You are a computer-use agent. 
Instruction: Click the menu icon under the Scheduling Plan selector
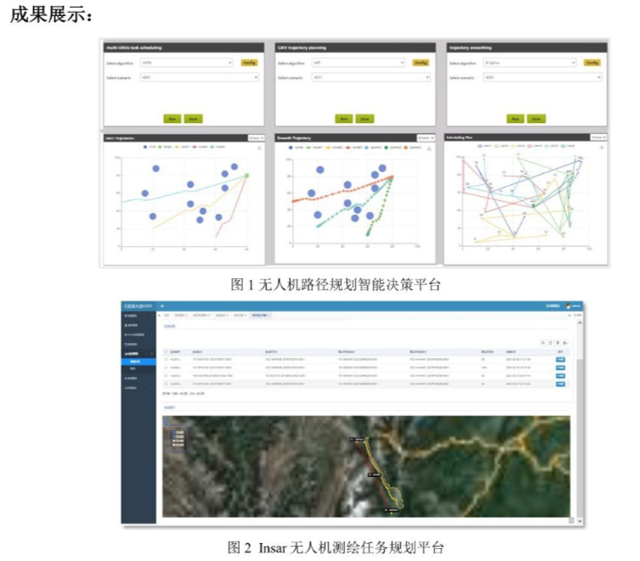pyautogui.click(x=601, y=147)
